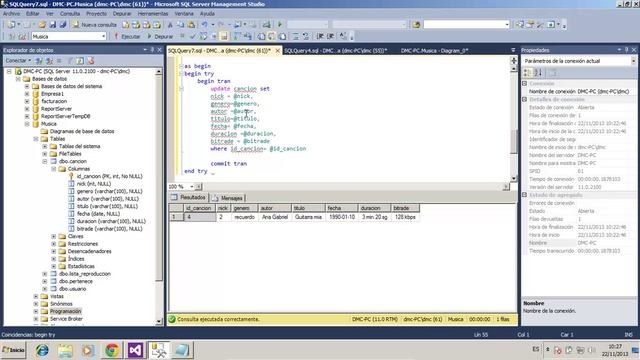Expand the facturacion database node

[27, 101]
